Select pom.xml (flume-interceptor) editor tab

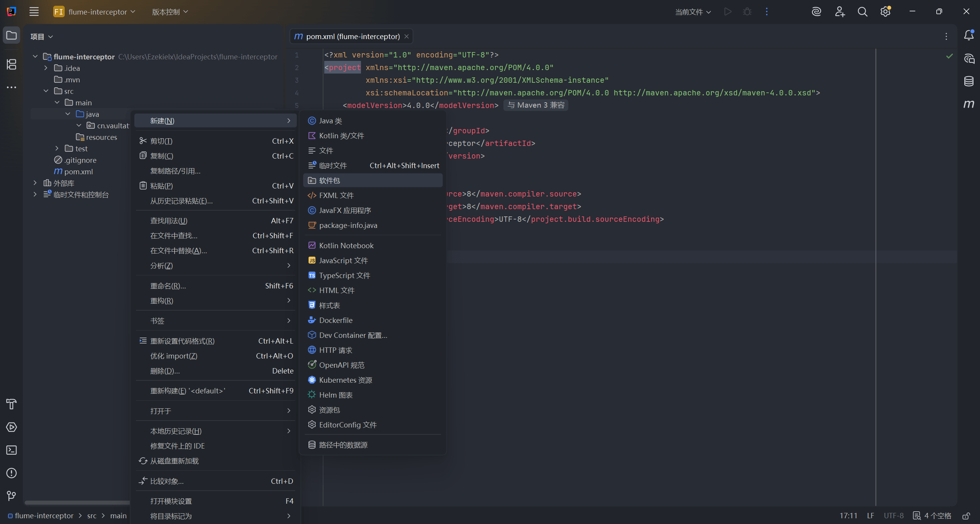351,36
